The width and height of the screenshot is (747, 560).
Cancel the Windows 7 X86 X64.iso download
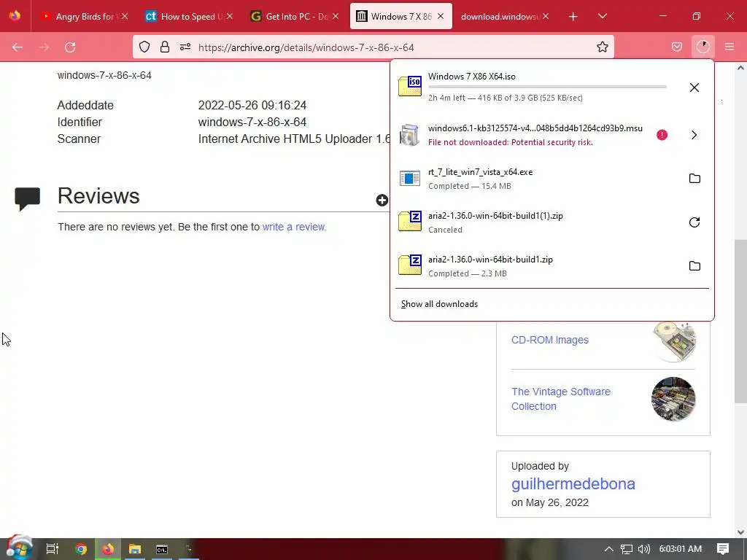(694, 87)
